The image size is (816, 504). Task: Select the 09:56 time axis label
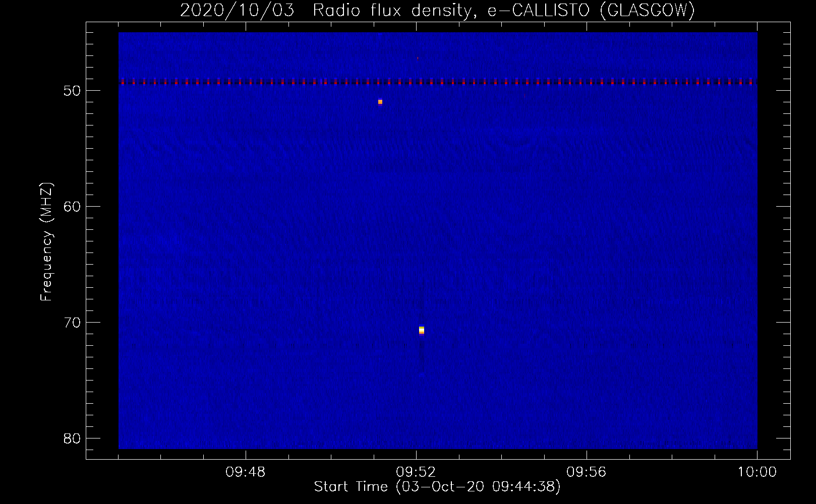tap(587, 472)
